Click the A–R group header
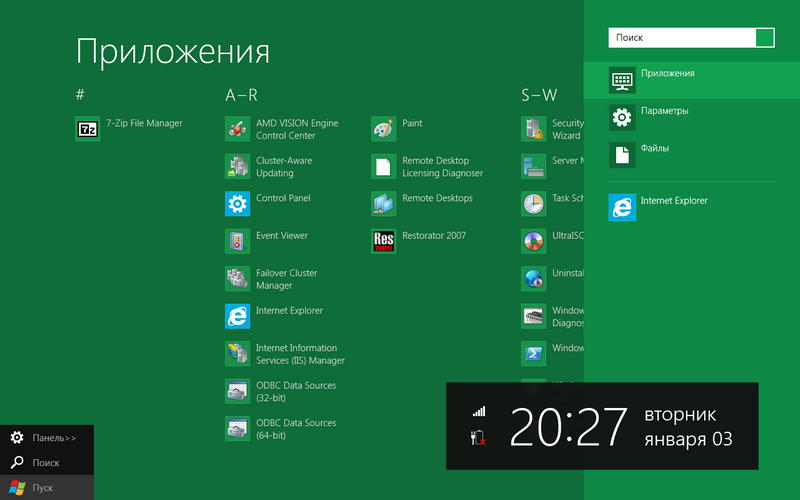The image size is (800, 500). pos(241,95)
